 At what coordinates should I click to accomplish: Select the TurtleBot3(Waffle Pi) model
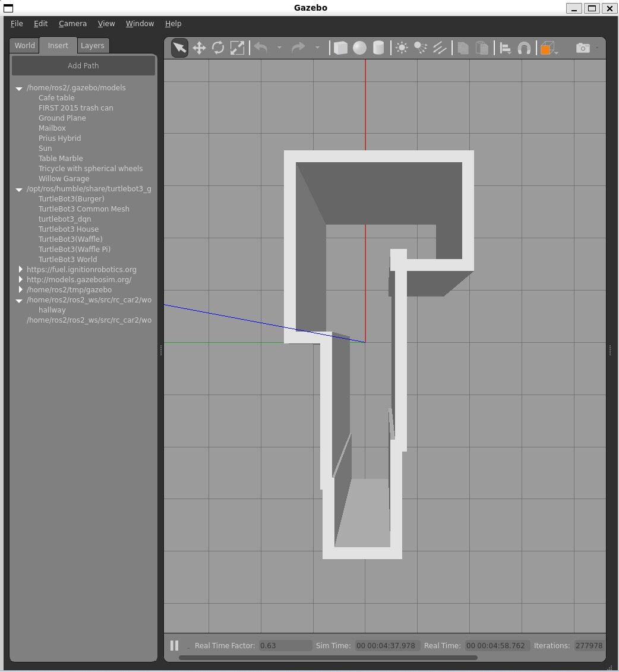tap(74, 249)
